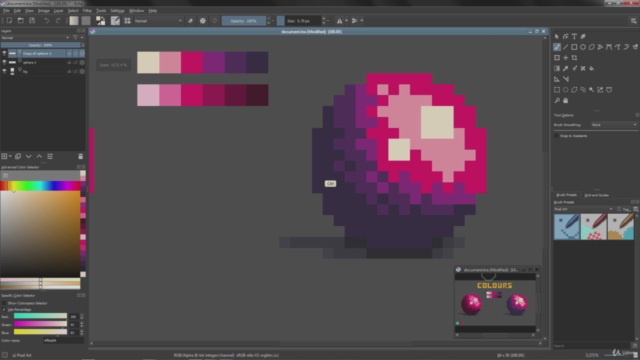Open the layer blending mode dropdown
Viewport: 640px width, 360px height.
(x=36, y=38)
